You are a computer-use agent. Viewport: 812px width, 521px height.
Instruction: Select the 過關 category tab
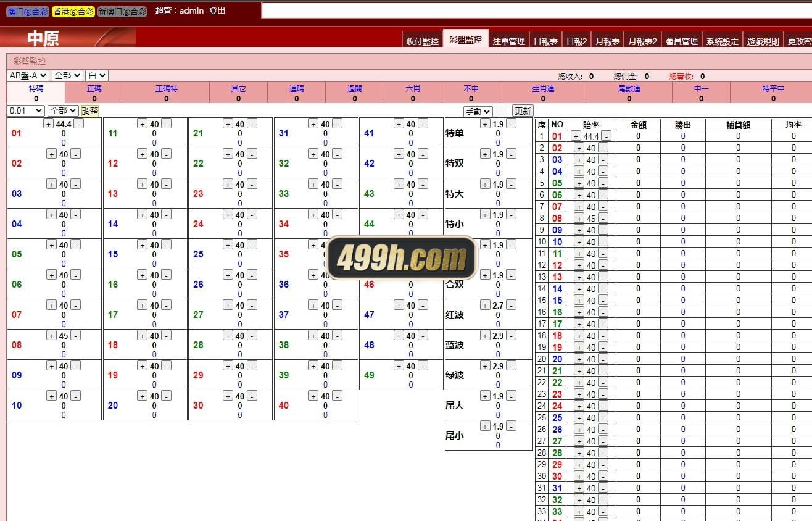(x=355, y=93)
